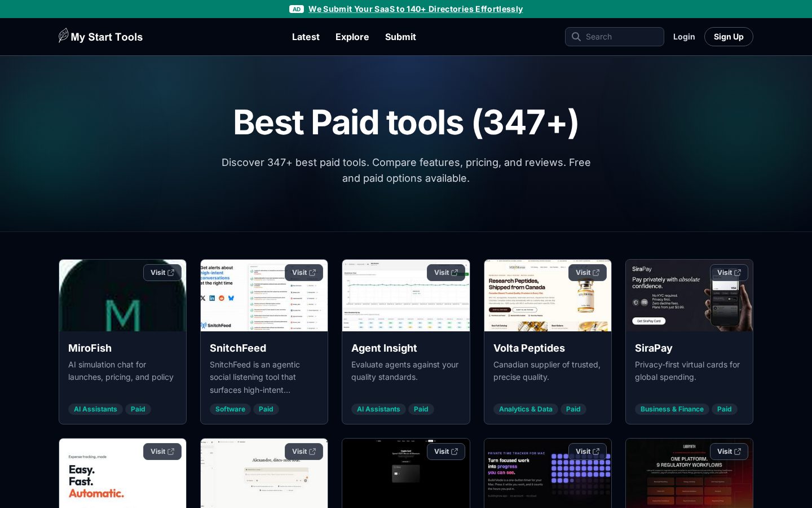812x508 pixels.
Task: Visit the SiraPay tool
Action: [x=729, y=273]
